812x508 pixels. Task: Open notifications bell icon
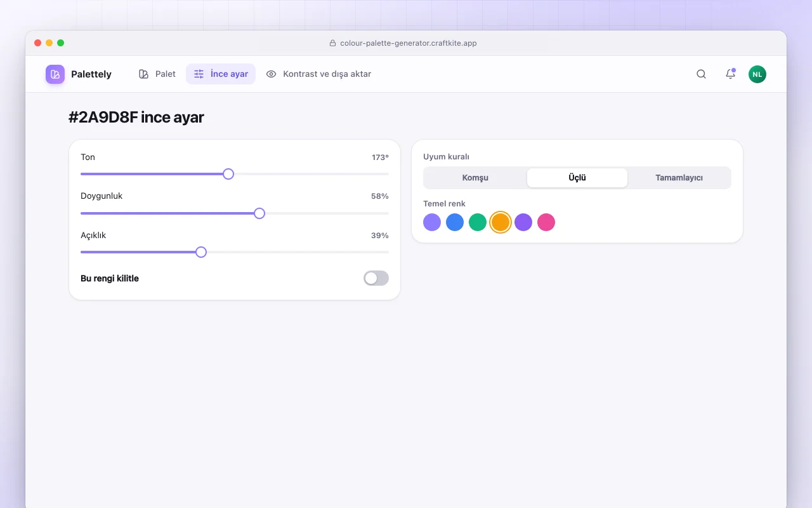pos(730,74)
